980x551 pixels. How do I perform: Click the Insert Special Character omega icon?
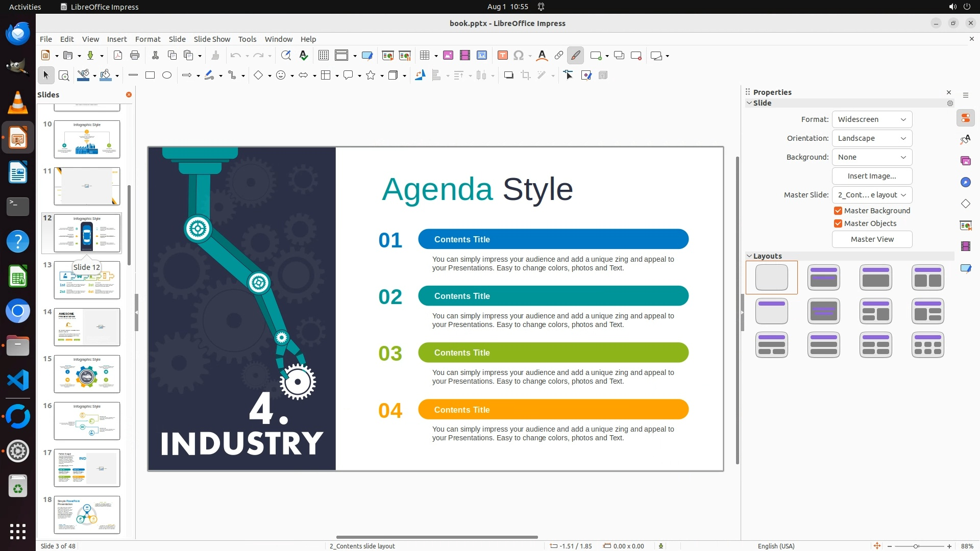[x=519, y=55]
